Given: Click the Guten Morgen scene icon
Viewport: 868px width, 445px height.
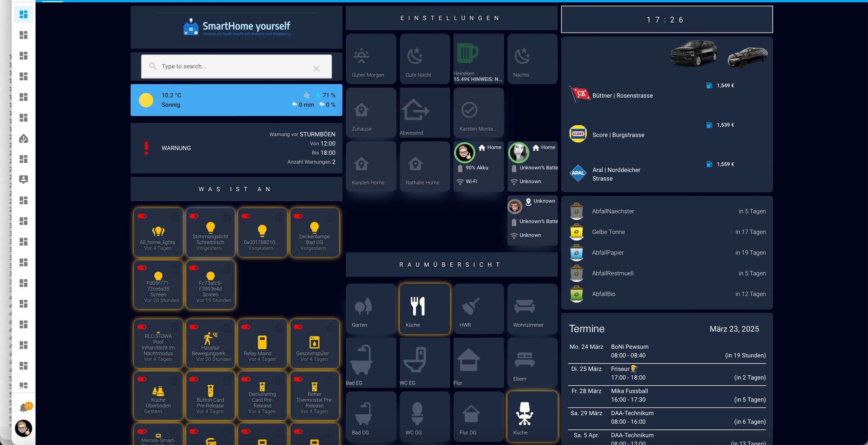Looking at the screenshot, I should 361,56.
